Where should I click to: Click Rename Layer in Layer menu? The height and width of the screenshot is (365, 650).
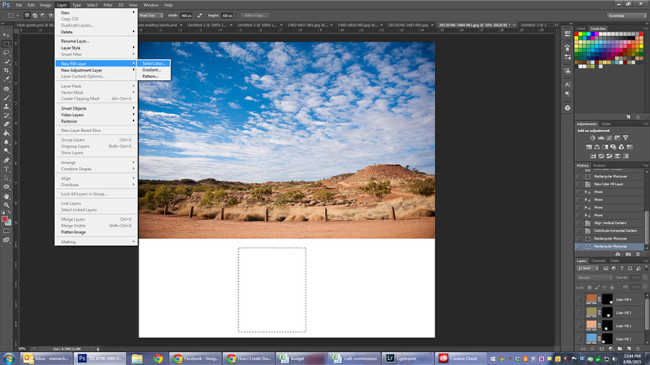pyautogui.click(x=96, y=41)
